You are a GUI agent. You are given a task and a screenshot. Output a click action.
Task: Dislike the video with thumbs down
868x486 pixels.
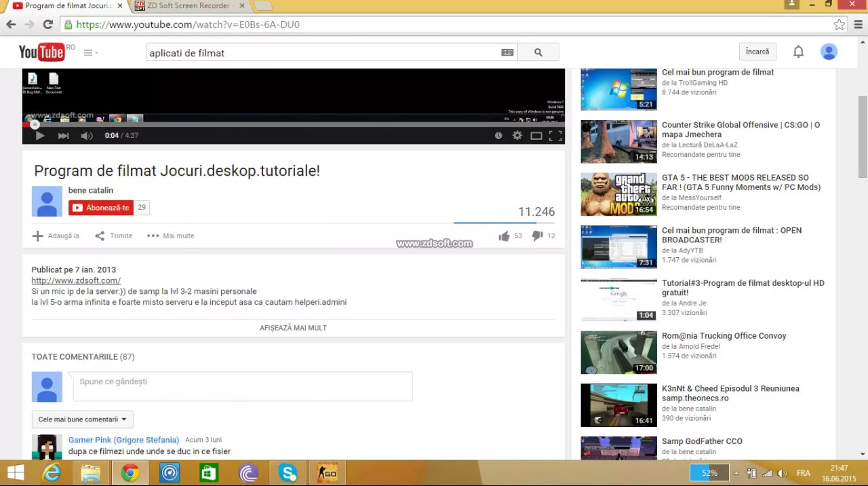coord(537,236)
